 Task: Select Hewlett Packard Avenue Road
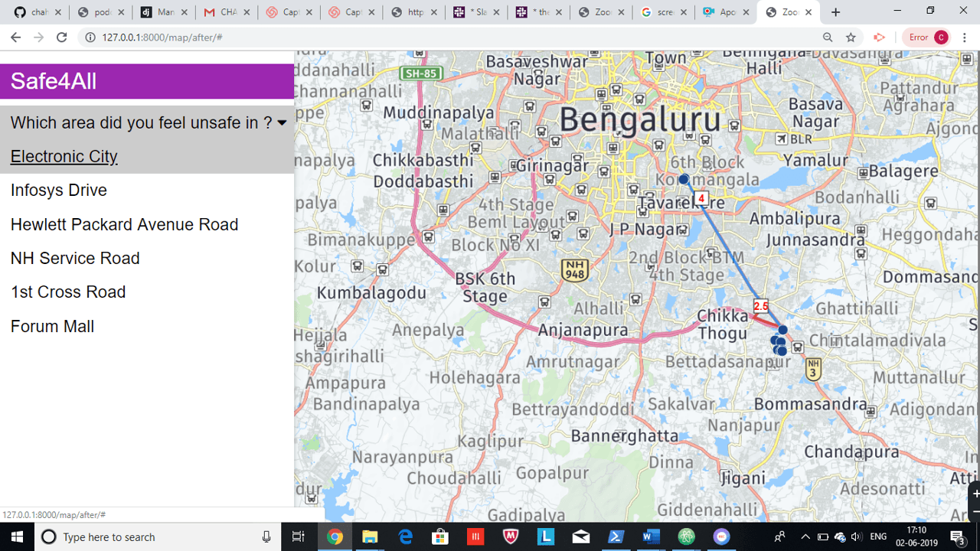[x=124, y=224]
